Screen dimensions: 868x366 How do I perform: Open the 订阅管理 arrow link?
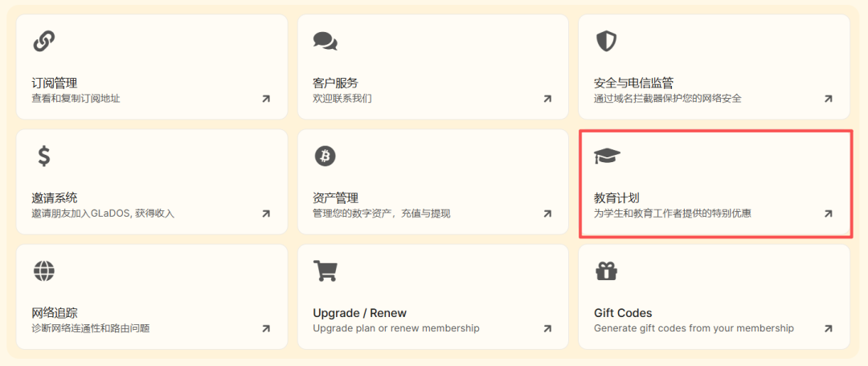[x=266, y=99]
